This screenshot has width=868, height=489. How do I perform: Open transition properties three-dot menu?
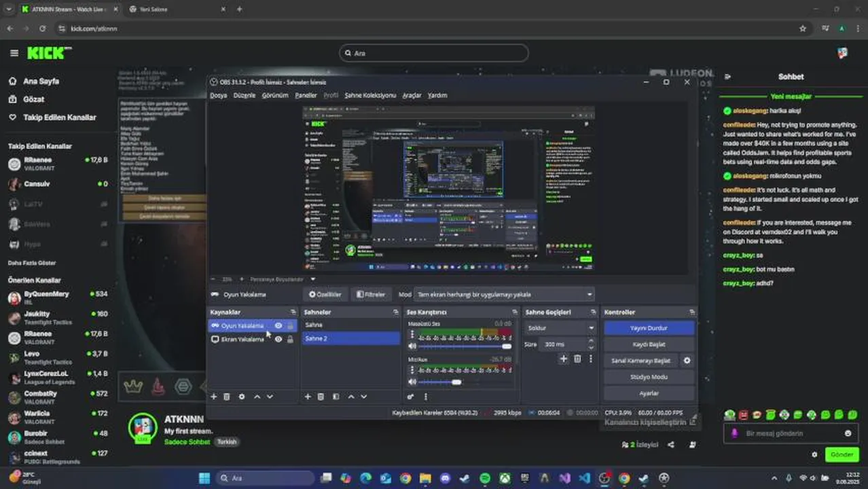pyautogui.click(x=590, y=359)
